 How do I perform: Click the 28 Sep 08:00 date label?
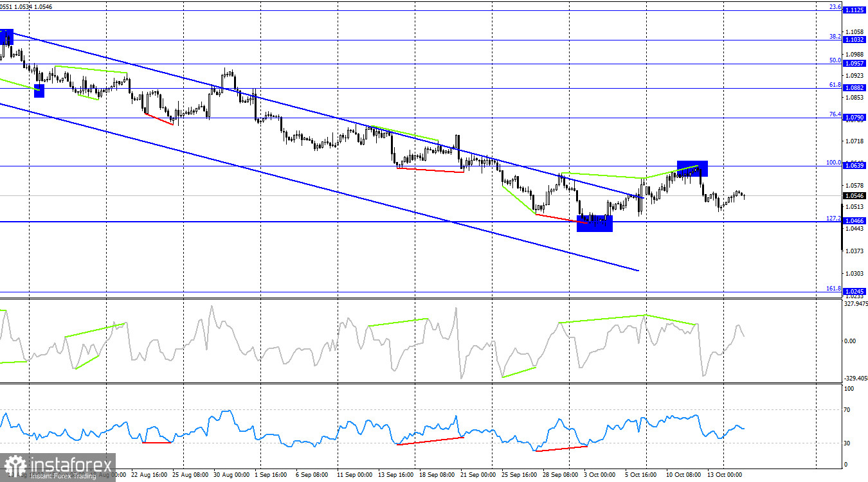point(561,476)
